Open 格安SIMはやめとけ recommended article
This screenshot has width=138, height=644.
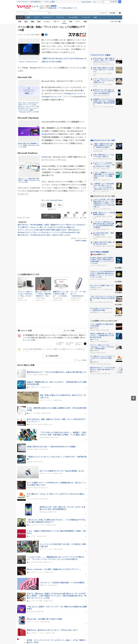click(x=57, y=372)
